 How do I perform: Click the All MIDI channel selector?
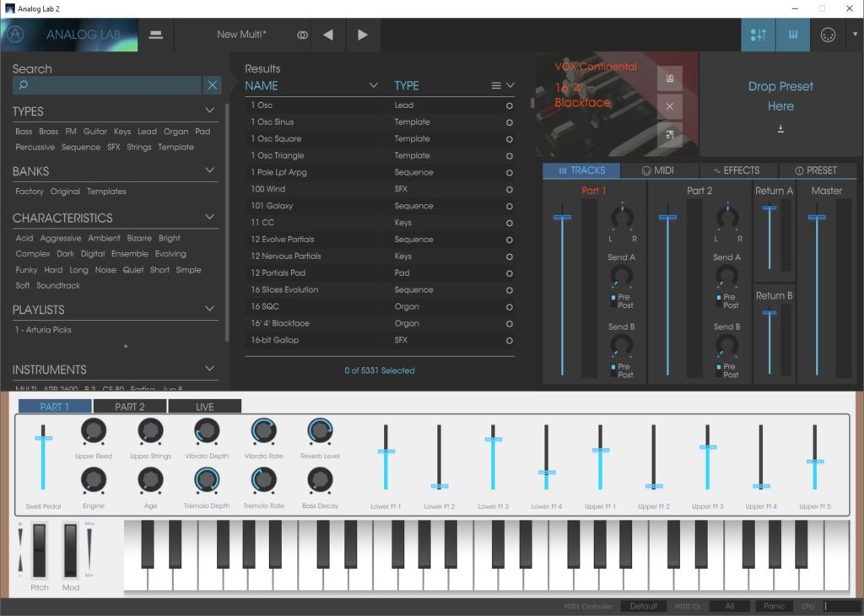click(x=730, y=606)
